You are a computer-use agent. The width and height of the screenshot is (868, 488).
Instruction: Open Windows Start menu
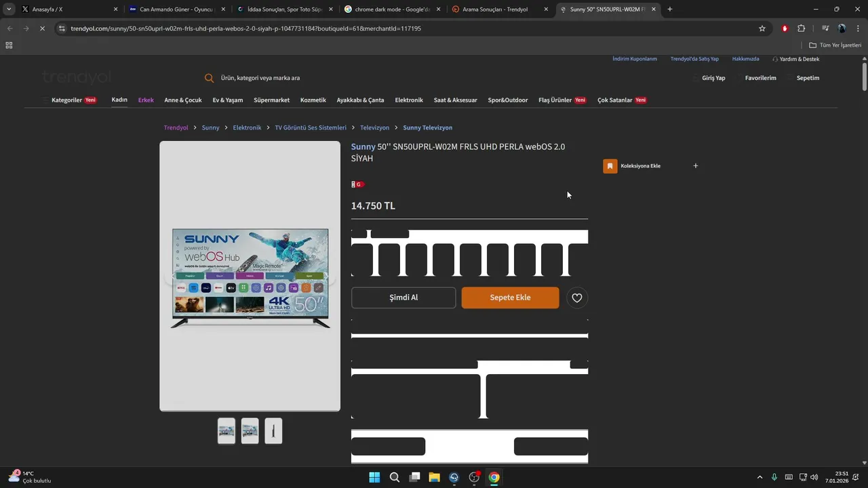point(374,477)
